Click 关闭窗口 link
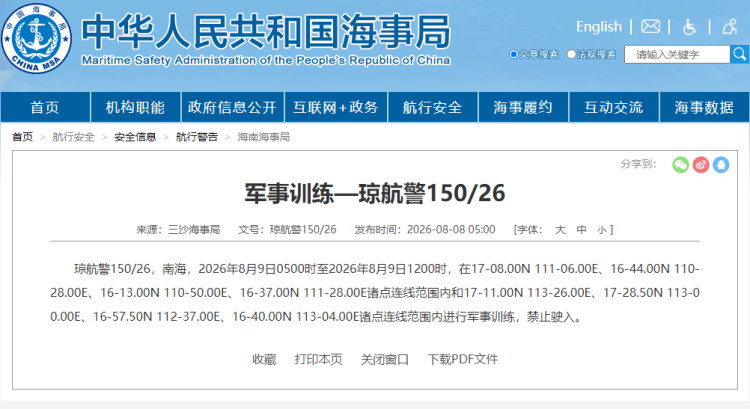Image resolution: width=750 pixels, height=409 pixels. 385,359
